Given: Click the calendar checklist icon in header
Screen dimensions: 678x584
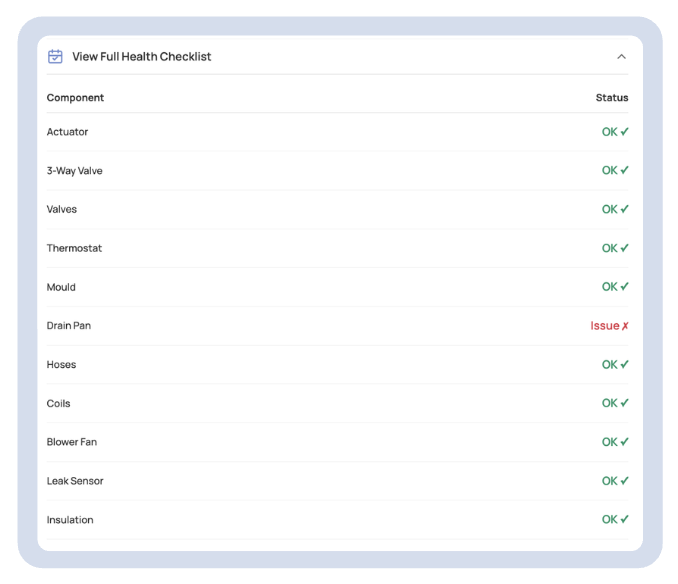Looking at the screenshot, I should pos(56,57).
